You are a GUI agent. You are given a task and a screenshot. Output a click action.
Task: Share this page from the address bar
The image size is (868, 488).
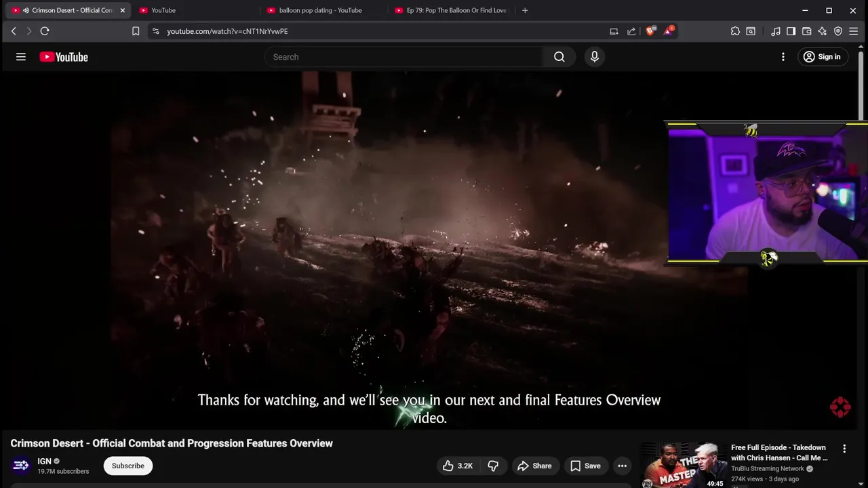pos(631,31)
